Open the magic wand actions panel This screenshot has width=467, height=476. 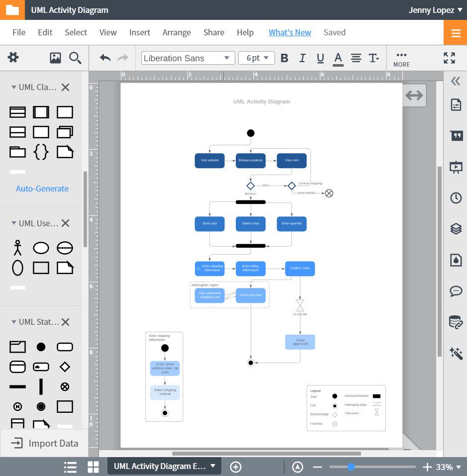pyautogui.click(x=456, y=353)
